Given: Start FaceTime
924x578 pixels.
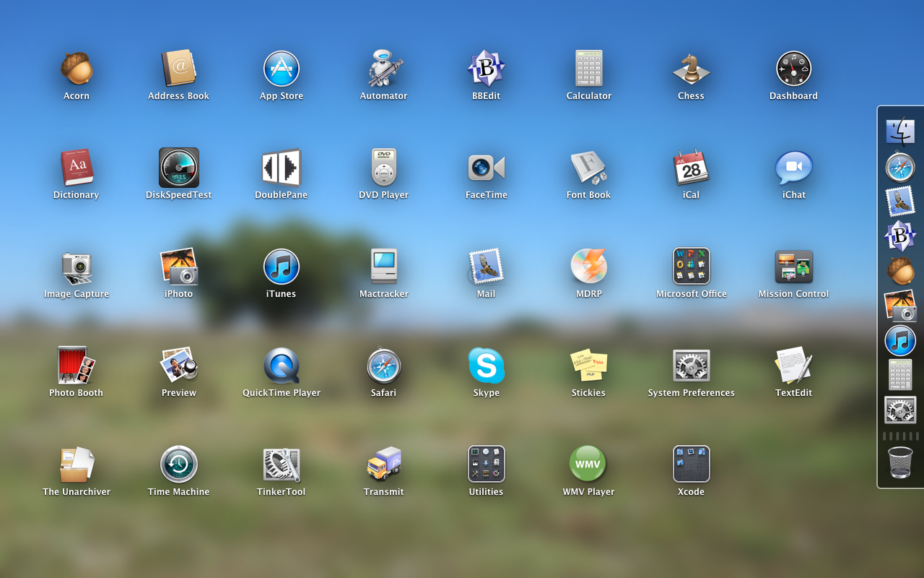Looking at the screenshot, I should (486, 168).
